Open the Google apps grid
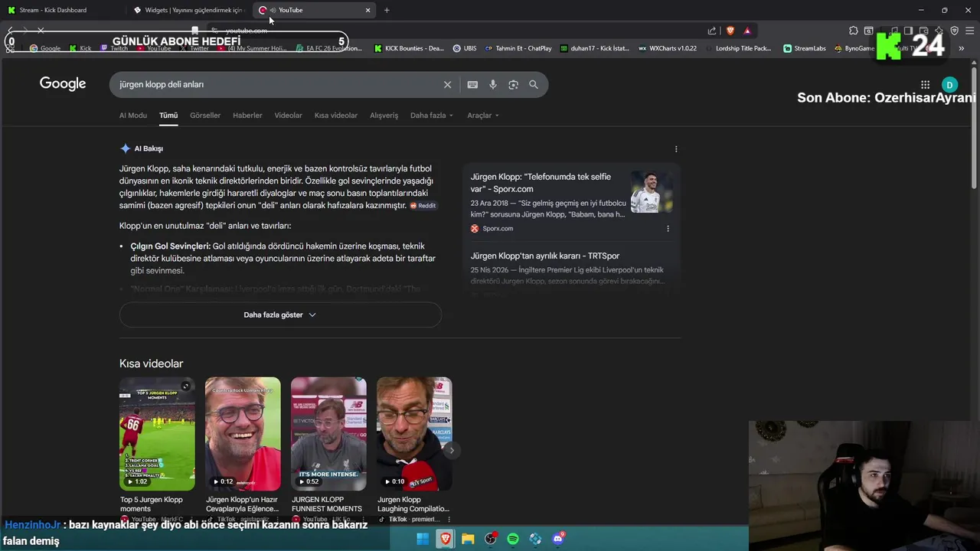Screen dimensions: 980x551 point(926,85)
